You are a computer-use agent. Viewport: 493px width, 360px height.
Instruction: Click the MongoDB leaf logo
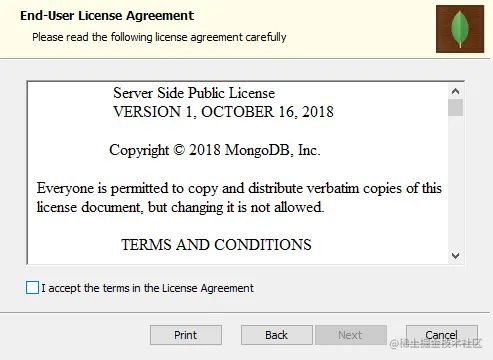click(x=460, y=29)
